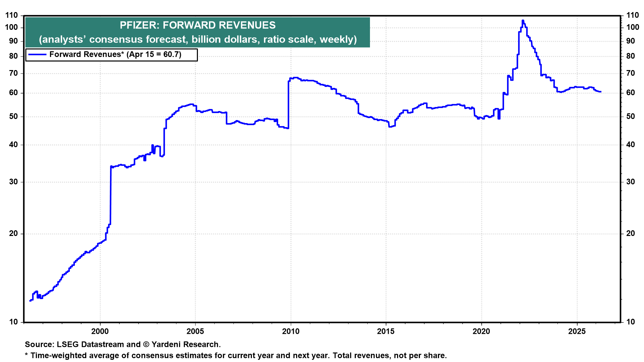Viewport: 644px width, 362px height.
Task: Click the 2022 peak of the revenue line
Action: tap(523, 21)
